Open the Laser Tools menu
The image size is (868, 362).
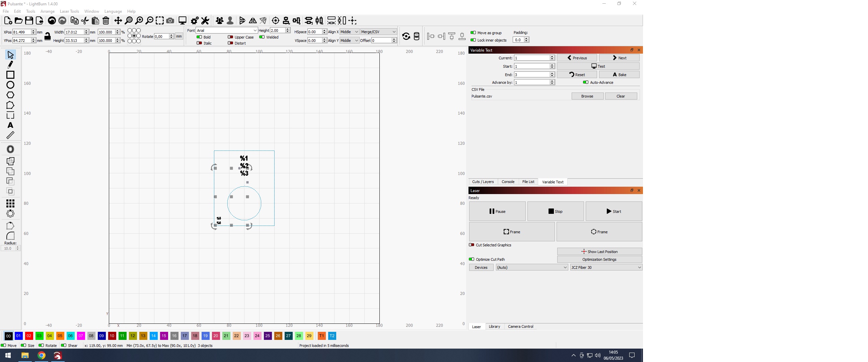click(69, 11)
